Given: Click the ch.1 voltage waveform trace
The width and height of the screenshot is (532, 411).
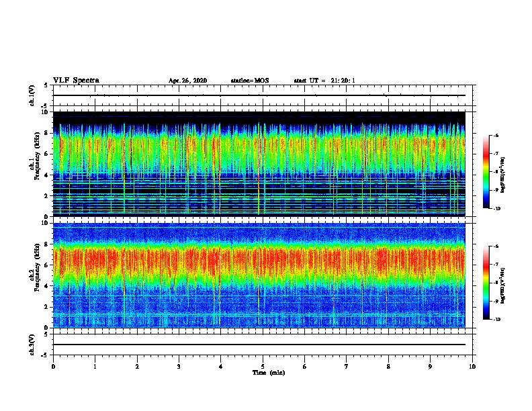Looking at the screenshot, I should pyautogui.click(x=259, y=95).
